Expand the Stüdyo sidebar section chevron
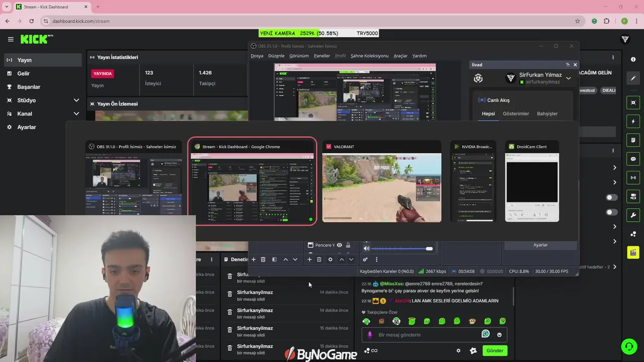This screenshot has width=644, height=362. [x=76, y=100]
